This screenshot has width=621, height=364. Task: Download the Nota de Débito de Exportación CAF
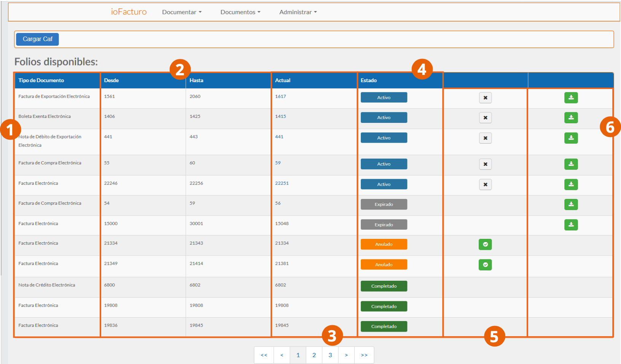pos(571,138)
